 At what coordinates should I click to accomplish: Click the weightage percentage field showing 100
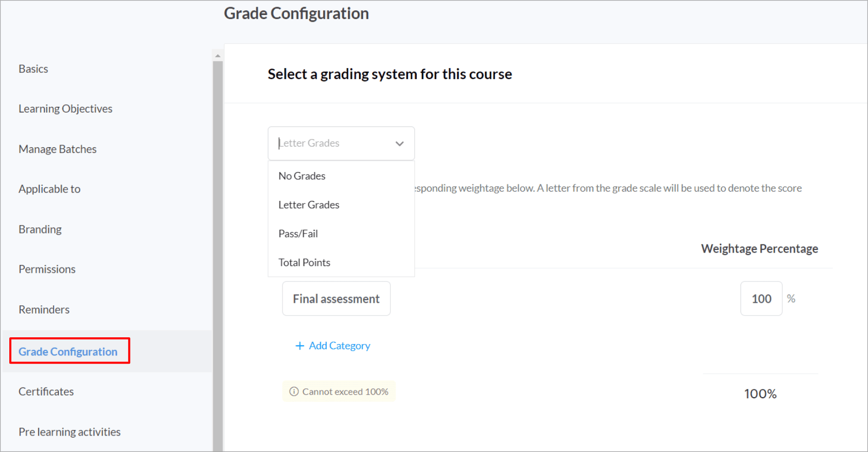(761, 299)
